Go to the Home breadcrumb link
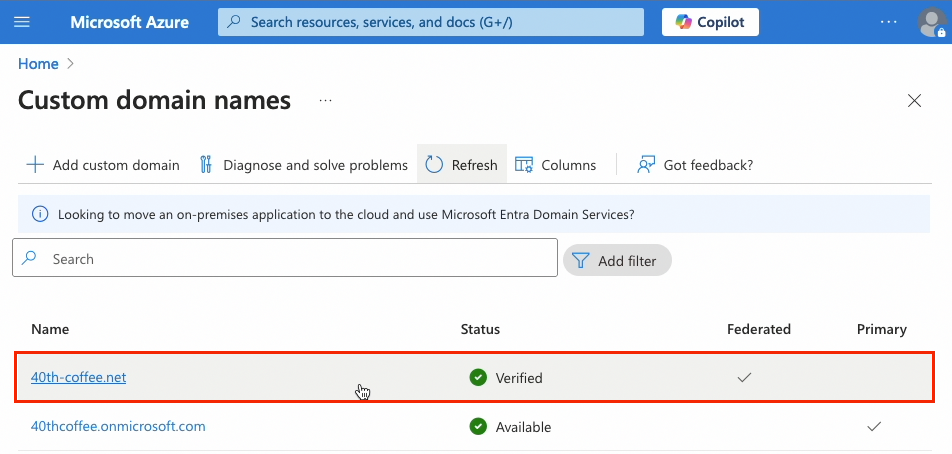Viewport: 952px width, 454px height. (38, 64)
